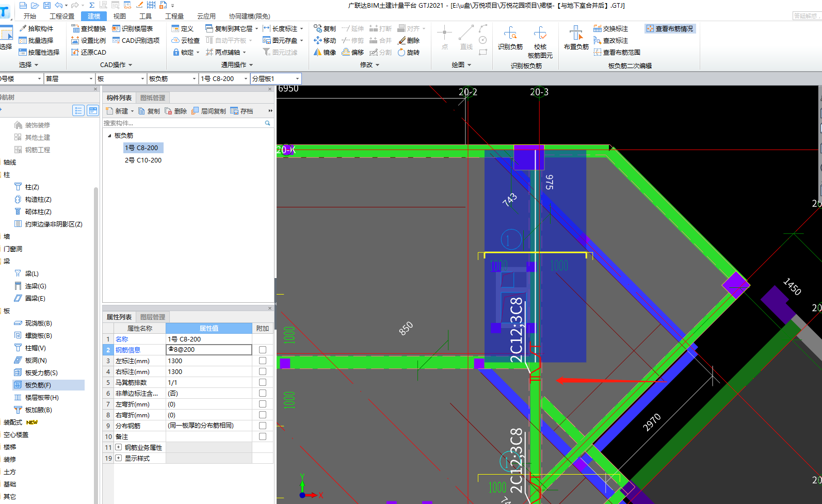Switch to the 工程量 ribbon tab
The image size is (822, 504).
point(174,16)
